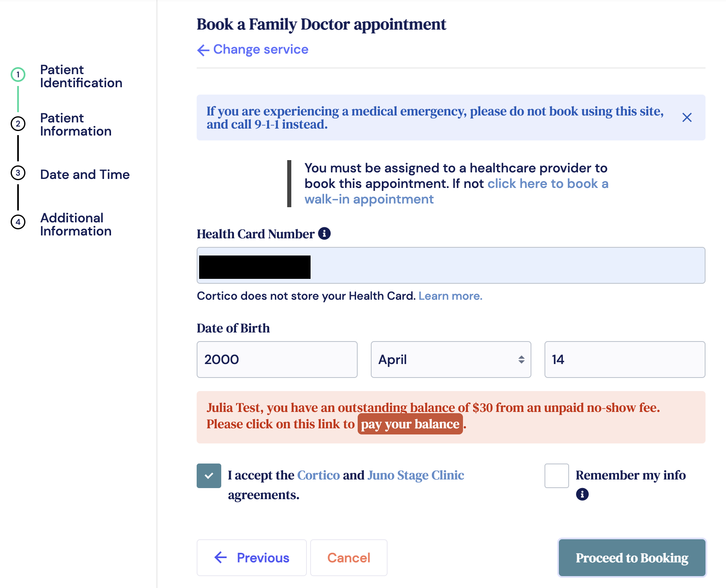Open the birth month dropdown showing April
This screenshot has height=588, width=726.
pyautogui.click(x=451, y=360)
